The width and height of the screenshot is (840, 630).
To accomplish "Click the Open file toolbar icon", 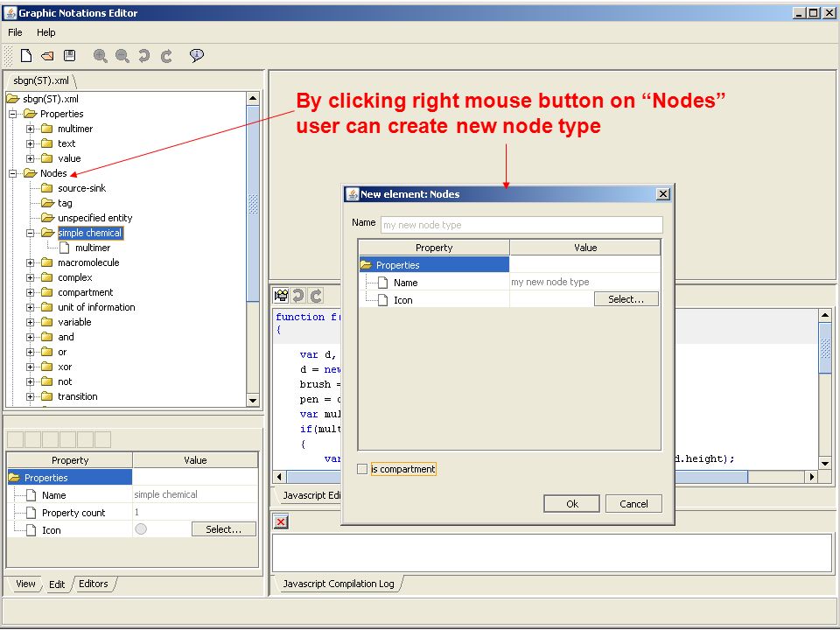I will point(47,55).
